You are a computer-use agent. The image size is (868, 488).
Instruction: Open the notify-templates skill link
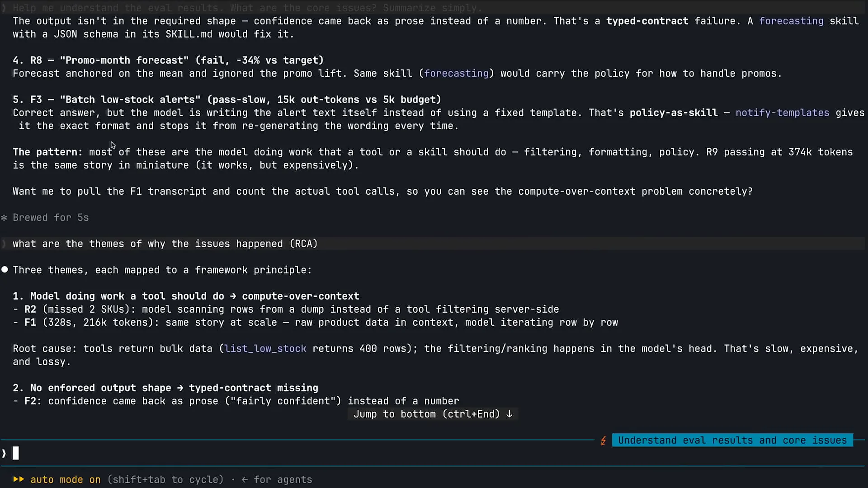click(782, 113)
